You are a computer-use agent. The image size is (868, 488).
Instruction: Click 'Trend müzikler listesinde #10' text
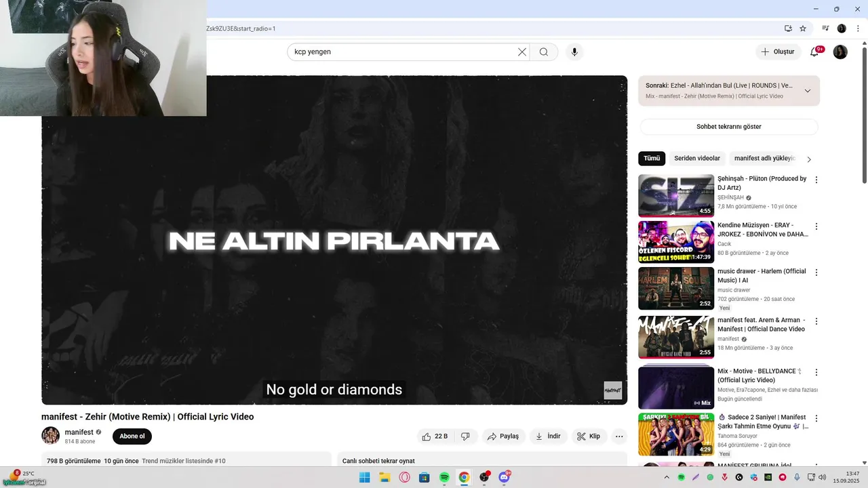(183, 461)
